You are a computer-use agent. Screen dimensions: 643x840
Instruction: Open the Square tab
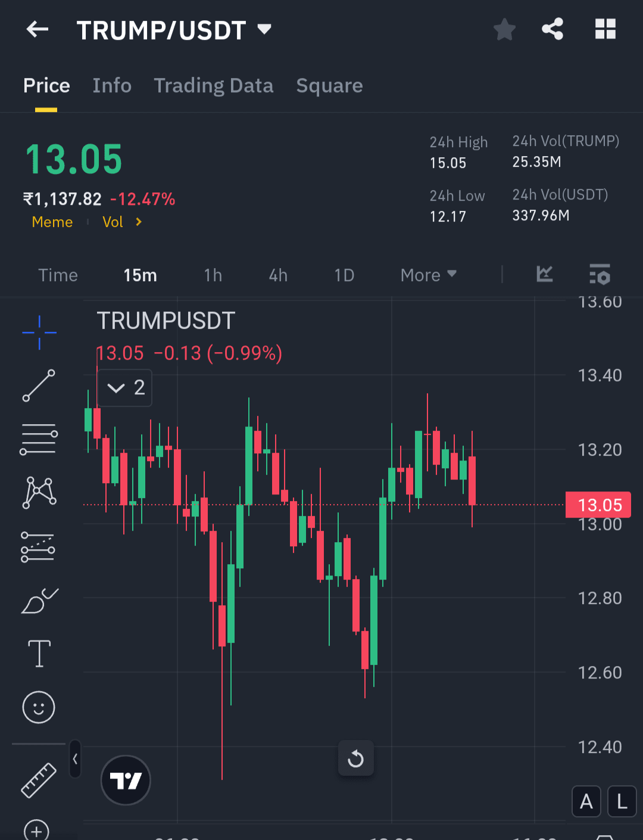click(329, 86)
